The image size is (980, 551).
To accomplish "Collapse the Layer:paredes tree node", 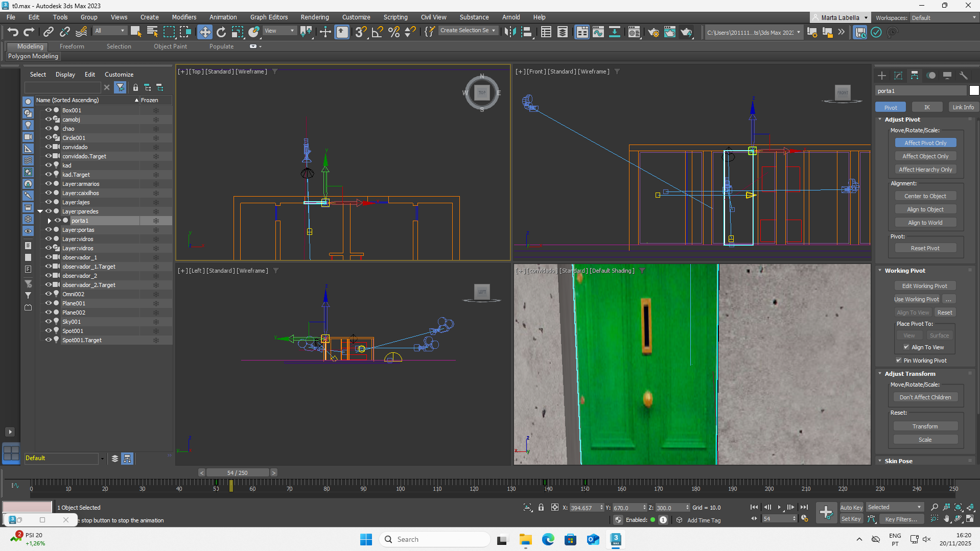I will tap(40, 211).
